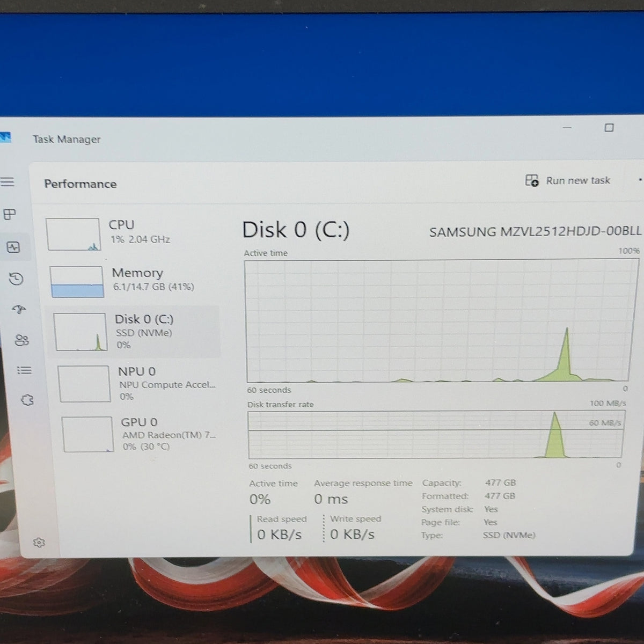644x644 pixels.
Task: Maximize the Task Manager window
Action: tap(609, 128)
